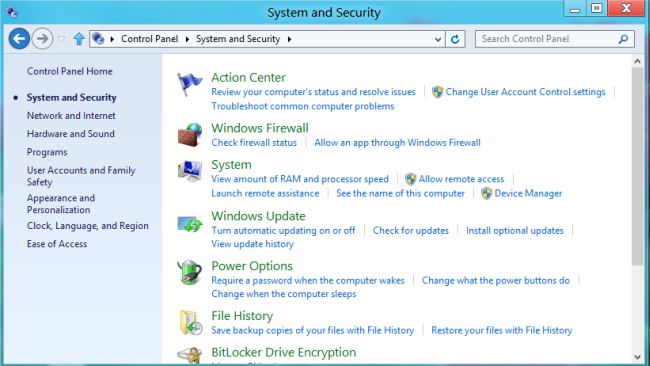Expand the arrow after Control Panel in the address bar

click(x=187, y=39)
